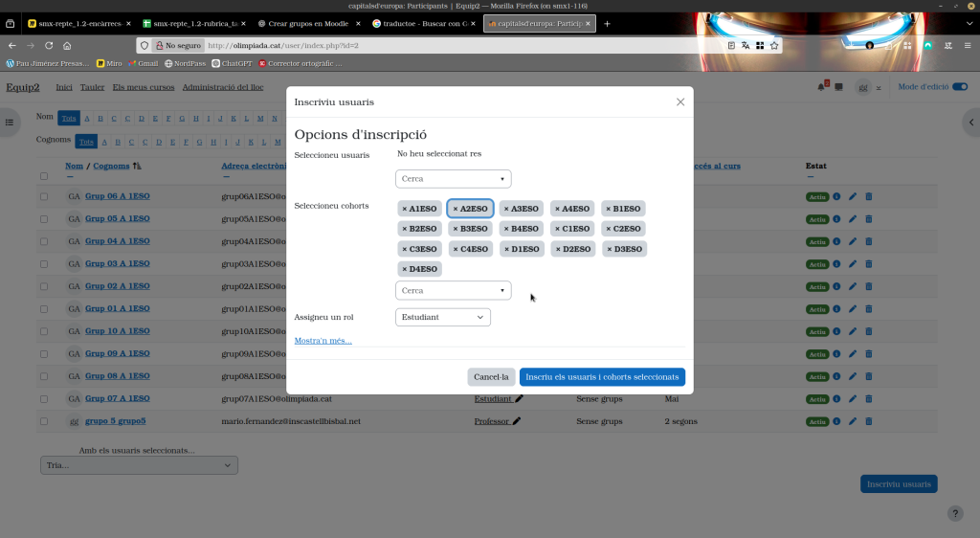Viewport: 980px width, 538px height.
Task: Open the info icon for Grup 04 A 1ESO
Action: click(836, 241)
